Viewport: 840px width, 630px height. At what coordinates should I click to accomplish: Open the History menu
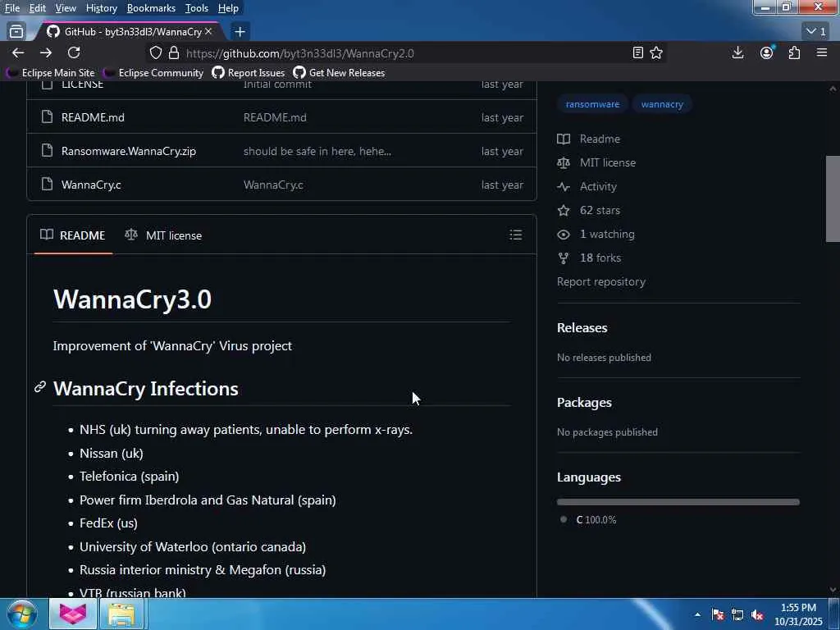[x=101, y=8]
